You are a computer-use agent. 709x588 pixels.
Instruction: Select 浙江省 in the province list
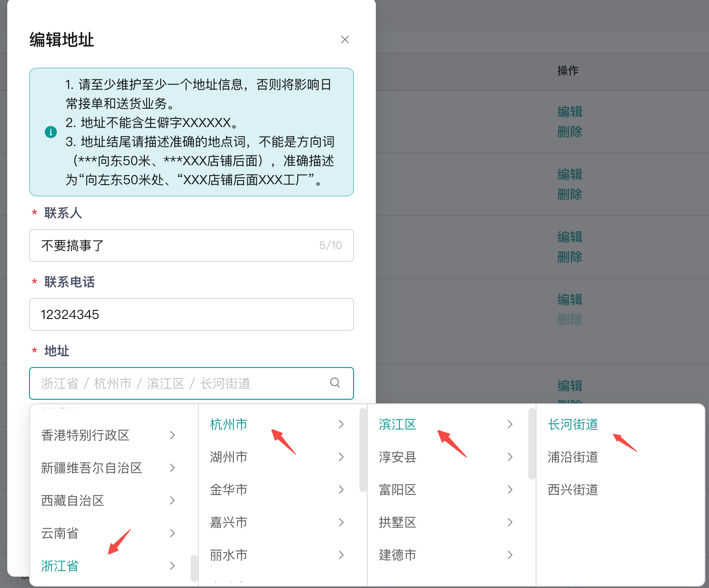pos(60,566)
